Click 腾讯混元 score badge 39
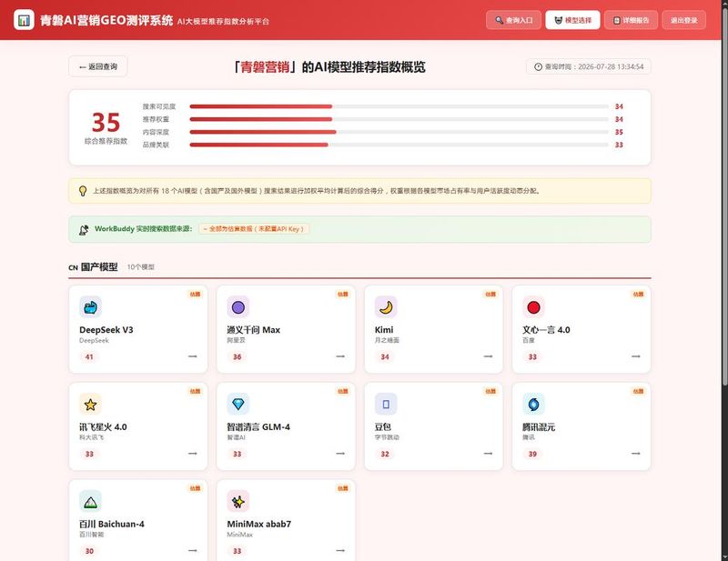Image resolution: width=728 pixels, height=561 pixels. point(532,454)
